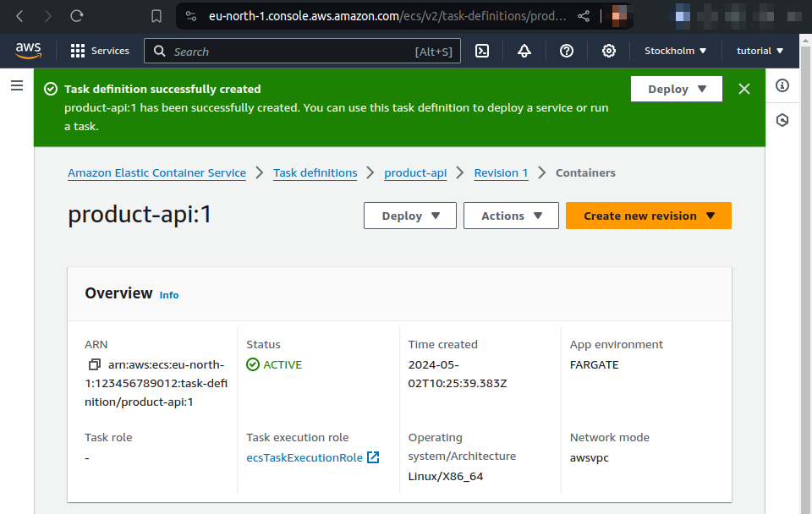This screenshot has width=812, height=514.
Task: Open the tutorial account dropdown
Action: (760, 51)
